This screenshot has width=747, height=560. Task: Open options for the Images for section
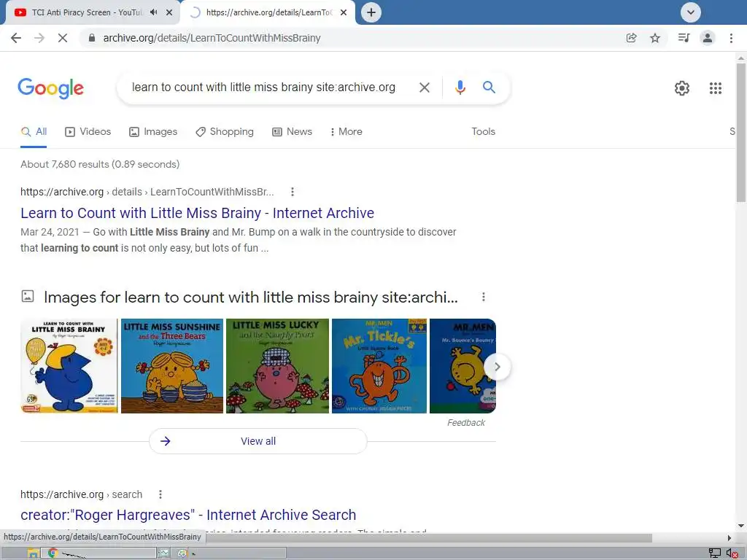[483, 297]
